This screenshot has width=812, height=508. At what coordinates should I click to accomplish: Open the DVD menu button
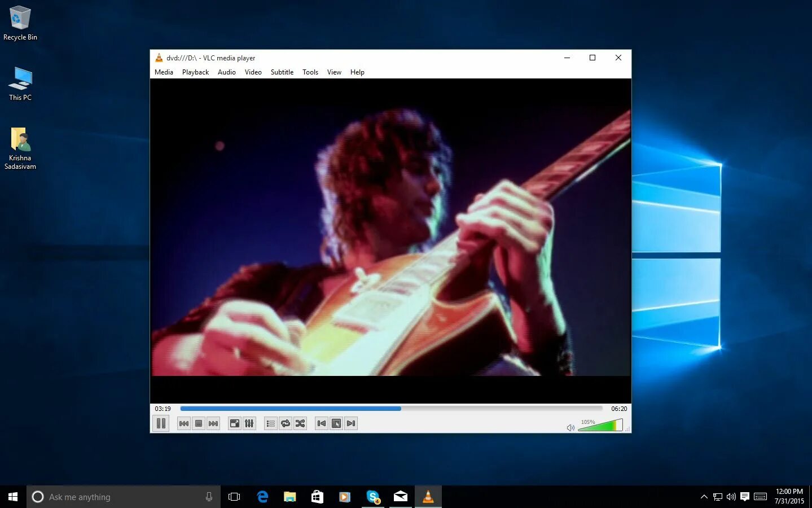coord(336,423)
